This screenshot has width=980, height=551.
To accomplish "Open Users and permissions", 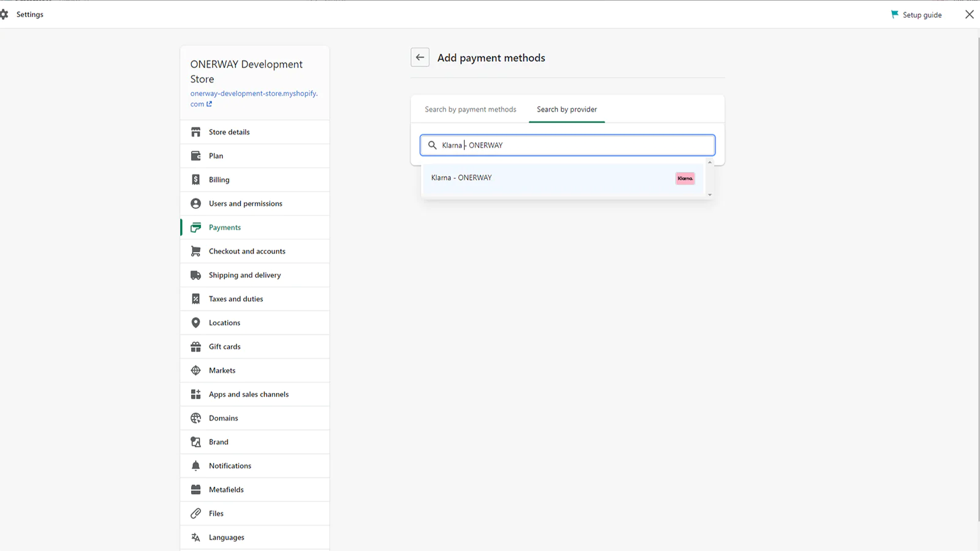I will pyautogui.click(x=255, y=204).
